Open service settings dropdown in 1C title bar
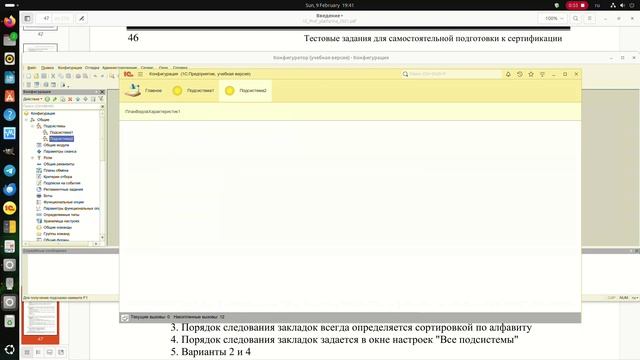Viewport: 640px width, 360px height. [x=542, y=74]
